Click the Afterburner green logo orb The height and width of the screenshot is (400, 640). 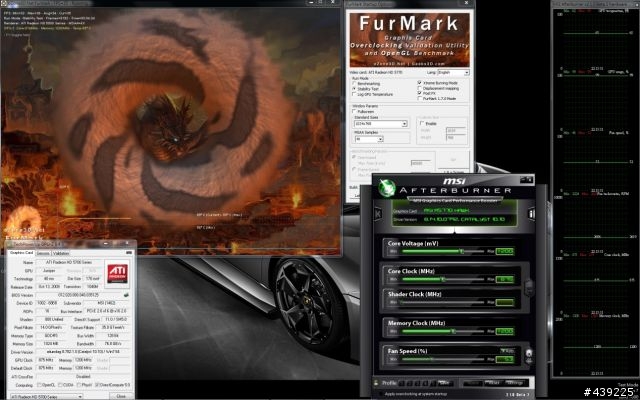coord(387,188)
